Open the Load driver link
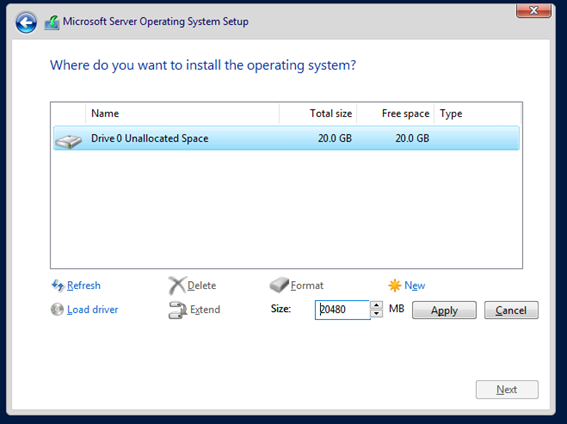The height and width of the screenshot is (424, 567). (x=93, y=310)
